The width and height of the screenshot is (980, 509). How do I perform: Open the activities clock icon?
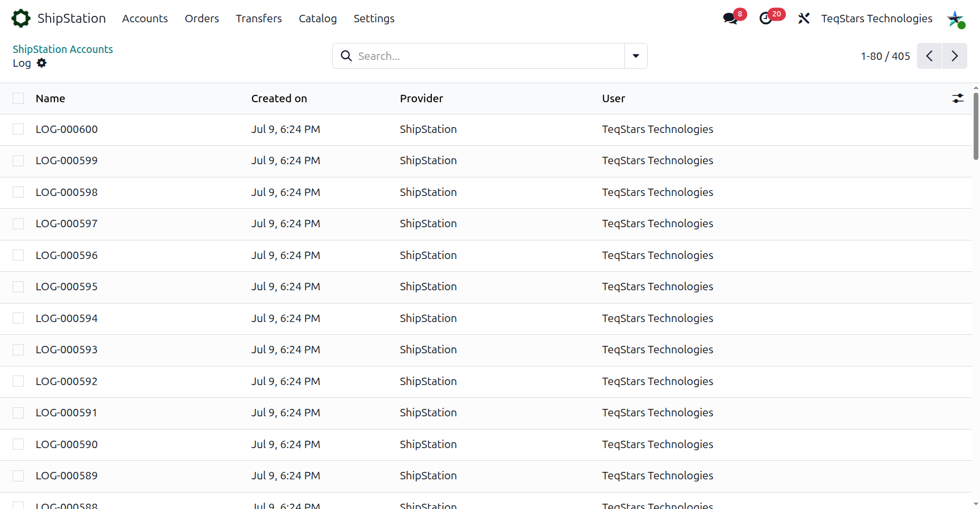766,19
